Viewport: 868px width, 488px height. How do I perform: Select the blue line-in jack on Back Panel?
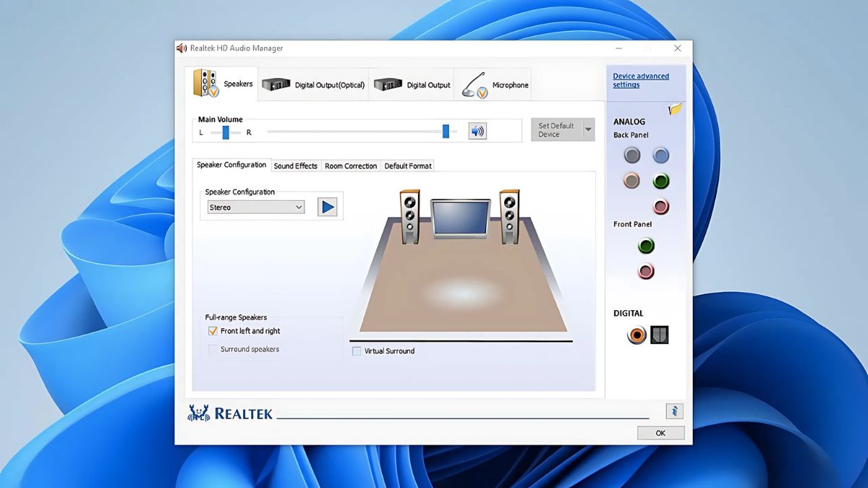660,155
